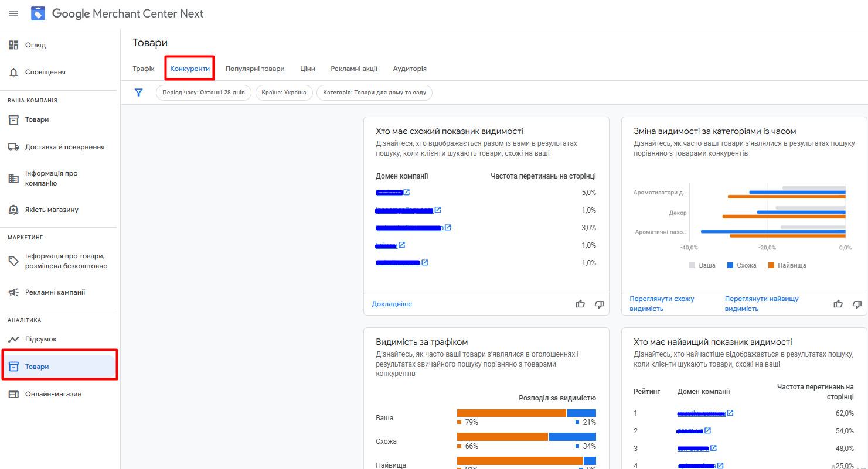
Task: Click the orange Найвища legend swatch
Action: [x=771, y=265]
